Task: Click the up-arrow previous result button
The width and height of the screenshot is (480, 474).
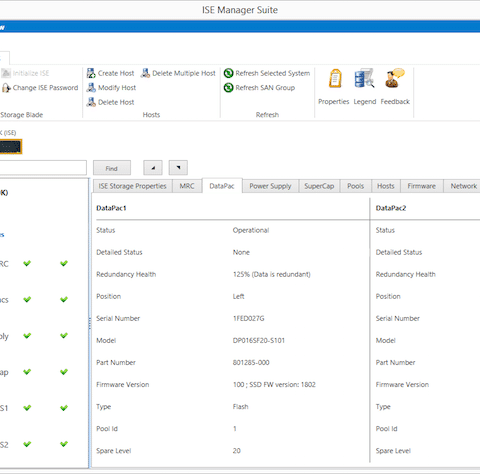Action: tap(153, 168)
